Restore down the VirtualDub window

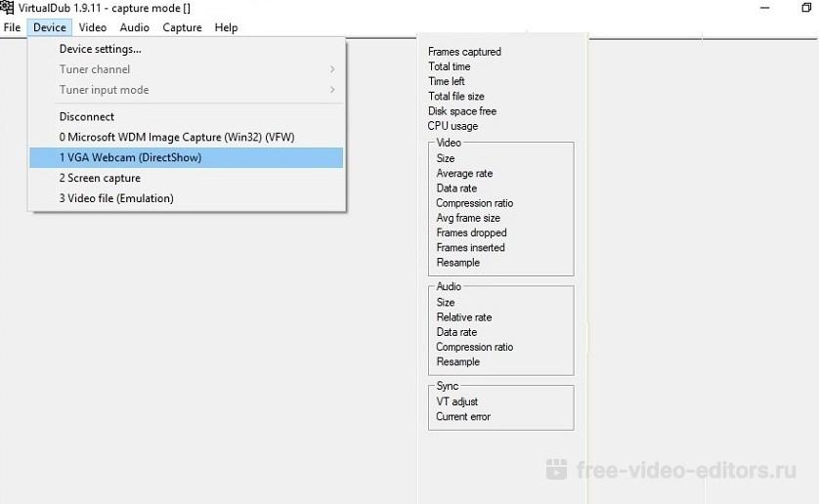(806, 8)
